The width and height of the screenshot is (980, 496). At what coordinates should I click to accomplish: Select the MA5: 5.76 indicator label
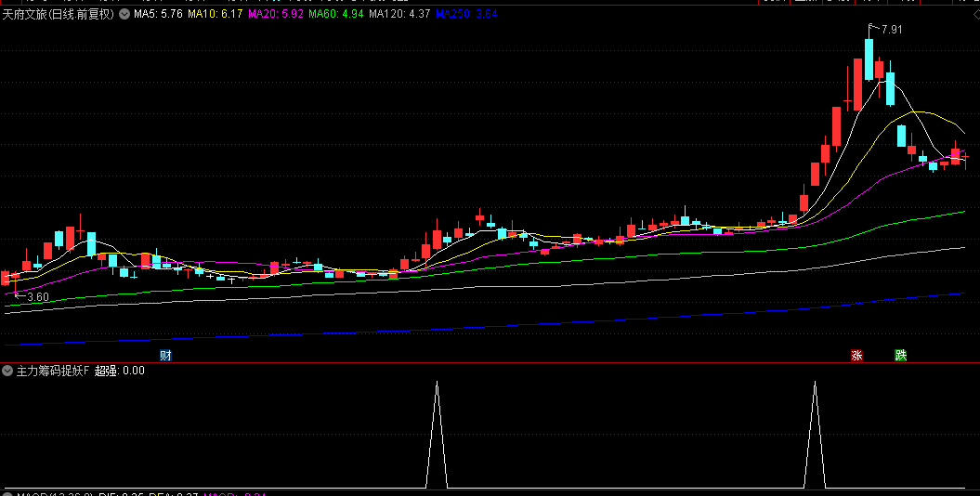[158, 14]
